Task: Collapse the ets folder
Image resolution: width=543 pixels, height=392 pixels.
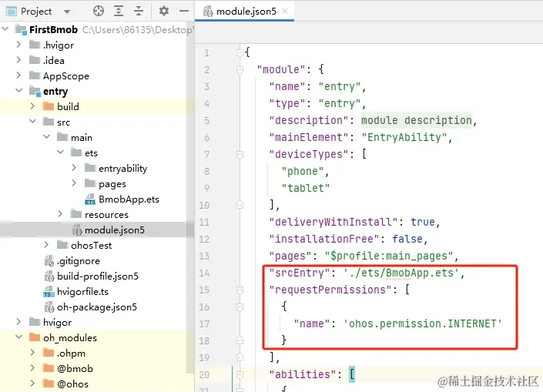Action: [61, 152]
